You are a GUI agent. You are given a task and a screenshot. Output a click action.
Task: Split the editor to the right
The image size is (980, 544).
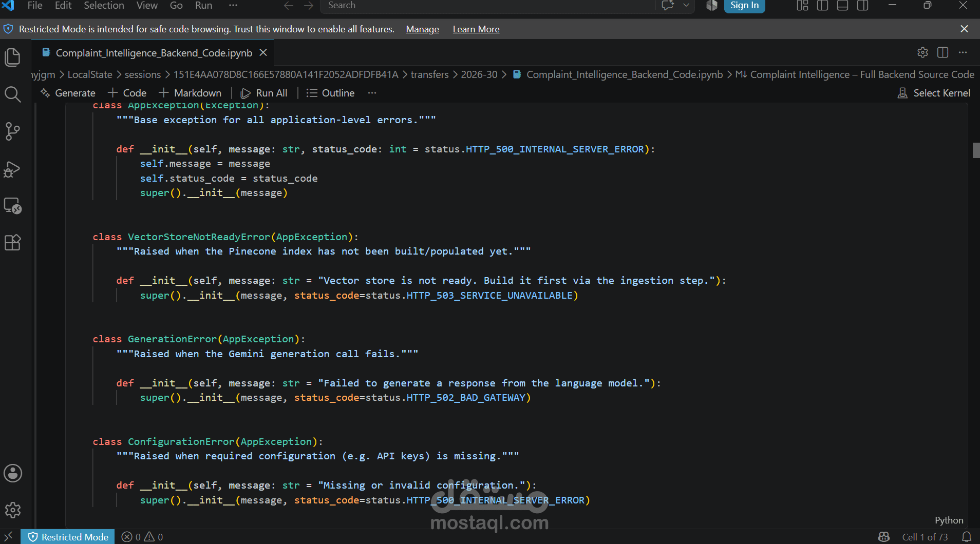(x=943, y=52)
